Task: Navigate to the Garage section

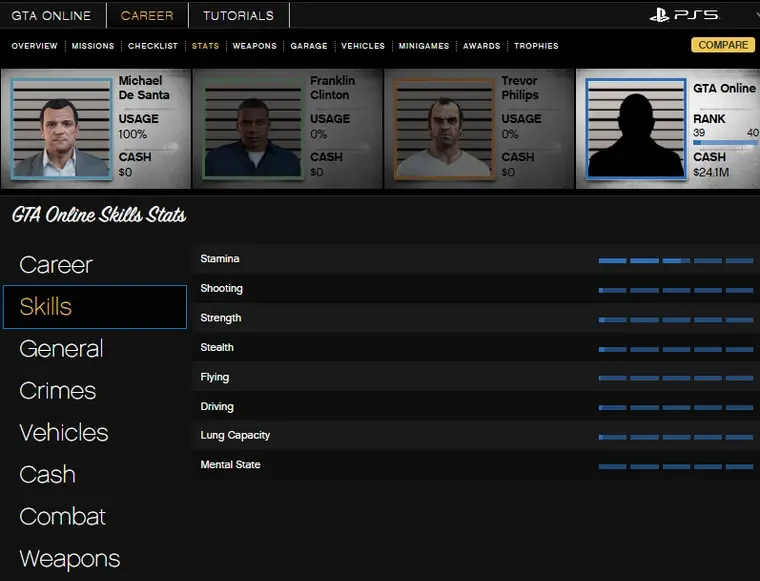Action: [309, 46]
